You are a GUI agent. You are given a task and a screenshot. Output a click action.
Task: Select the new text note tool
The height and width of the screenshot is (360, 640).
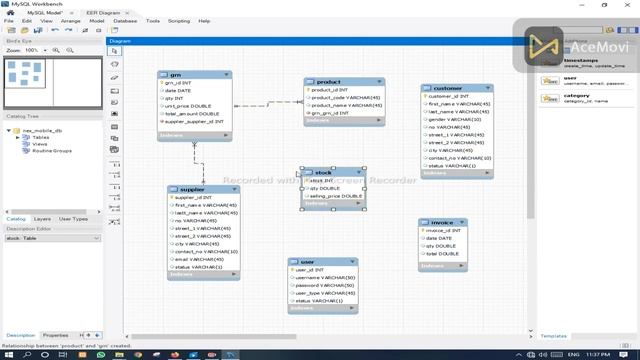tap(115, 102)
